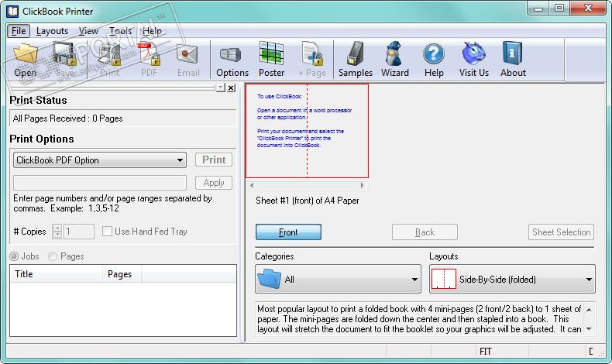The width and height of the screenshot is (612, 364).
Task: Click All Pages Received : 0 Pages text
Action: [x=68, y=118]
